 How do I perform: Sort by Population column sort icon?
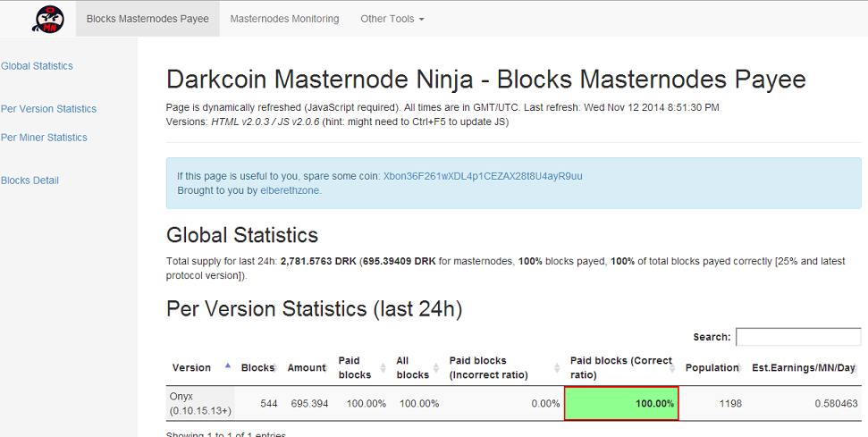click(739, 368)
